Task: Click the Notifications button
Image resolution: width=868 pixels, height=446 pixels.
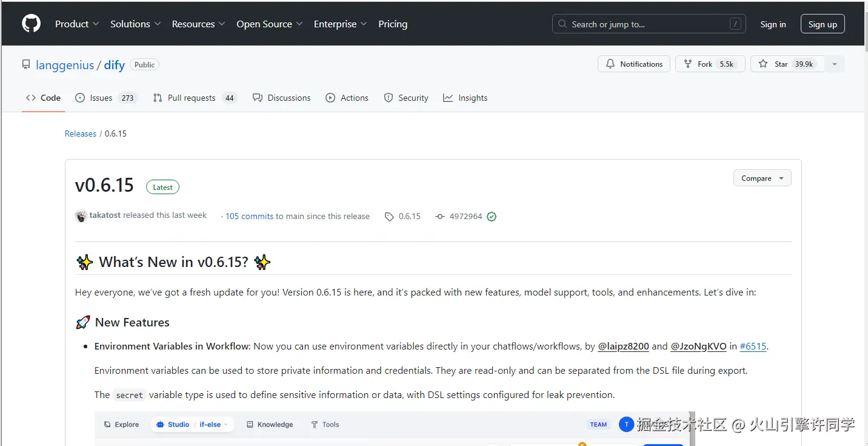Action: 634,64
